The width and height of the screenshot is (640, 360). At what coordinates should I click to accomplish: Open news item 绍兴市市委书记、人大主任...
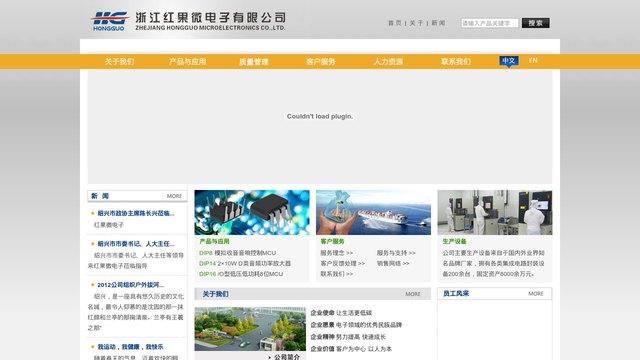point(136,244)
